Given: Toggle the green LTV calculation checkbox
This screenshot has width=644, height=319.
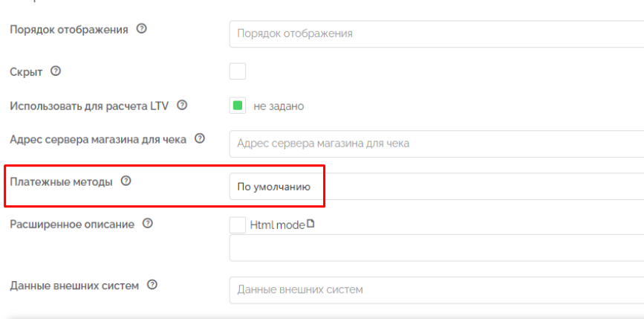Looking at the screenshot, I should (238, 106).
